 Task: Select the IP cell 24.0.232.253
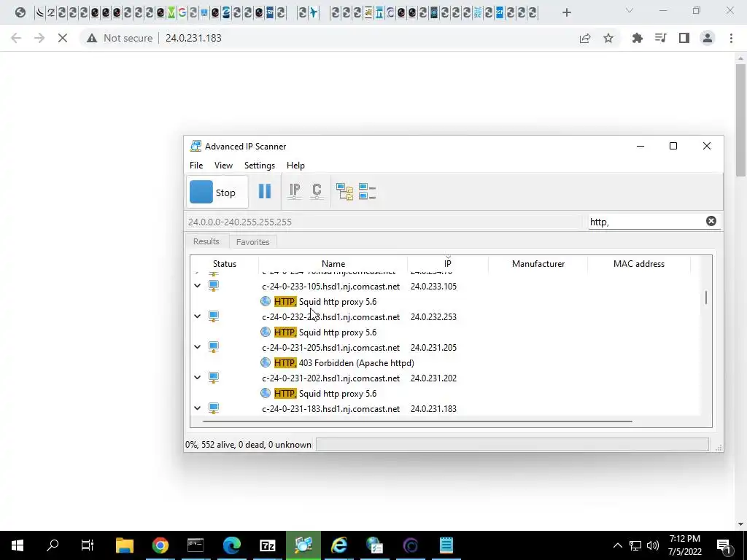[x=433, y=317]
